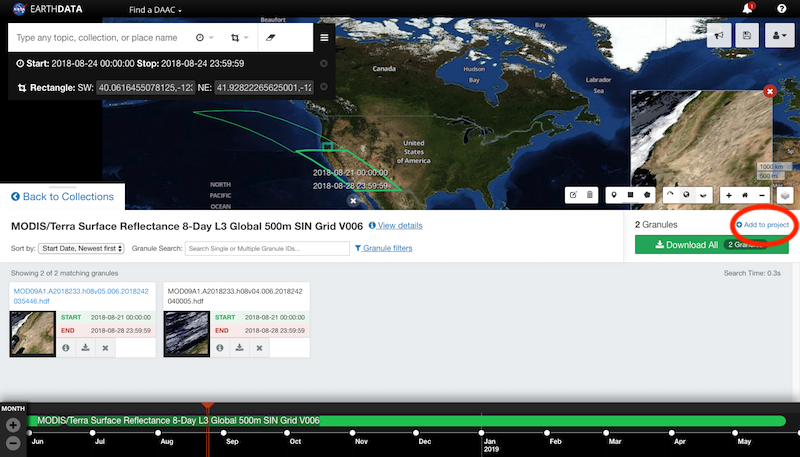
Task: Click the Granule Search input field
Action: pos(267,248)
